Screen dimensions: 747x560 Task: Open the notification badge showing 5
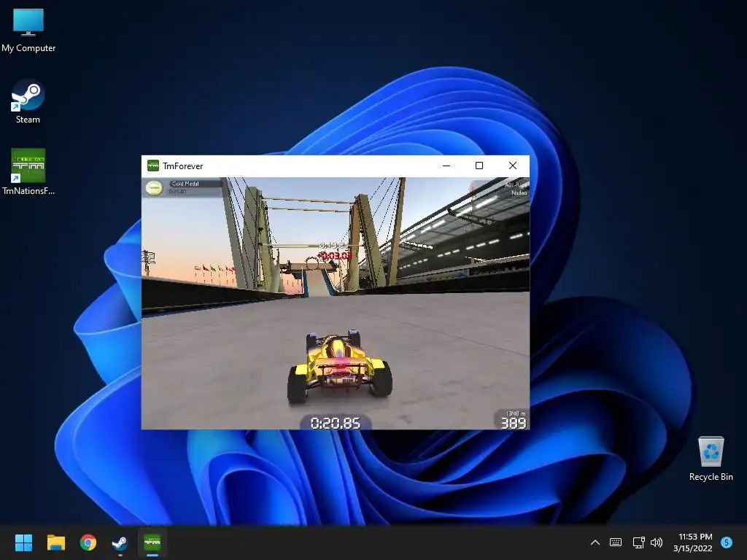(x=727, y=542)
